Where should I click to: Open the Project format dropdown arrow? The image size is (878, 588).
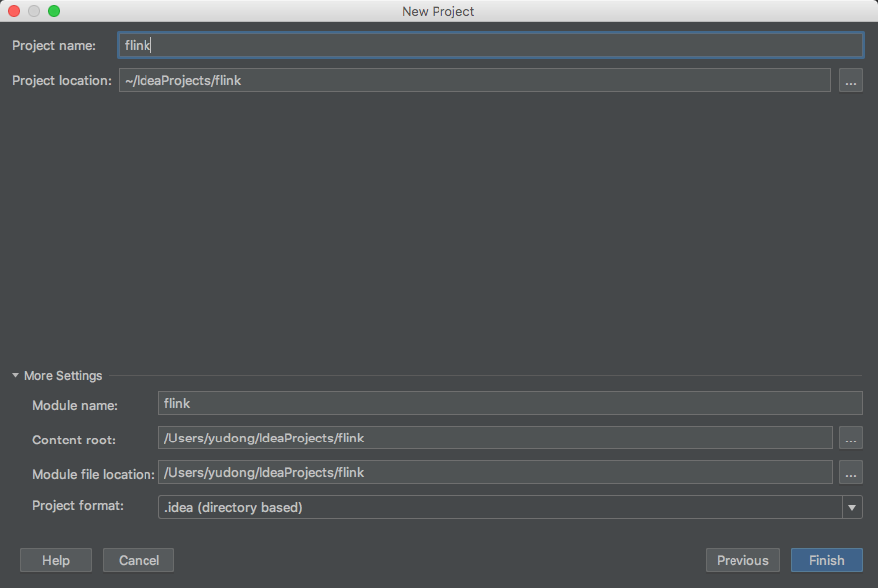click(852, 507)
